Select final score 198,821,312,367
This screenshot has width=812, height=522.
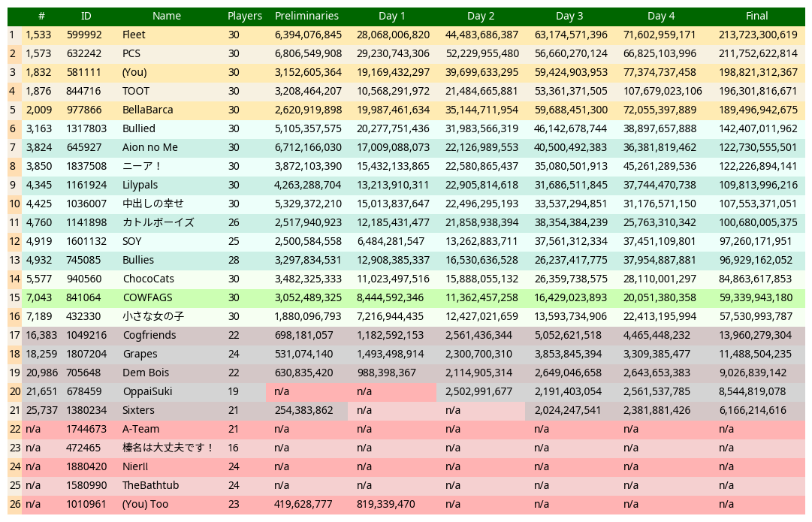tap(758, 72)
